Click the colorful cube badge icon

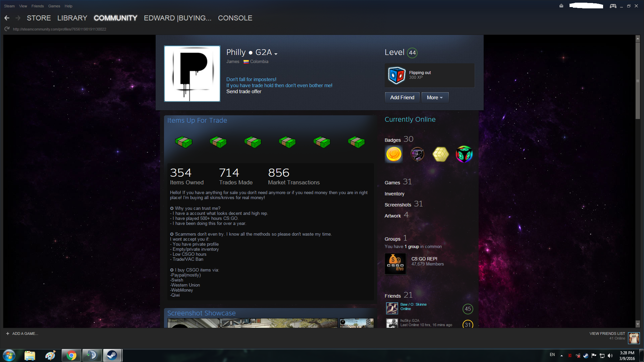pyautogui.click(x=464, y=154)
